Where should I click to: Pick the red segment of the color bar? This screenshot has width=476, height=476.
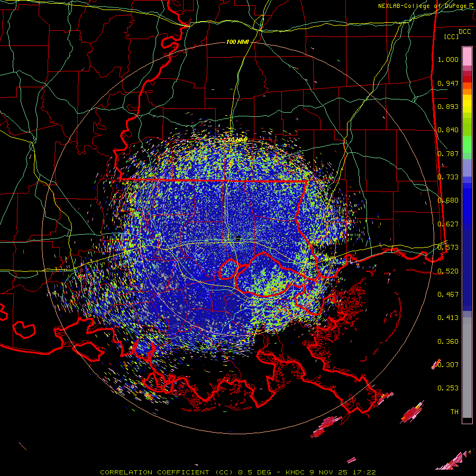[467, 79]
